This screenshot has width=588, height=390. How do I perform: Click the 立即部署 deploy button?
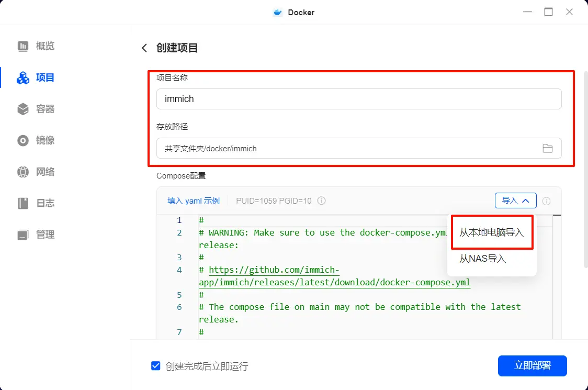point(532,365)
